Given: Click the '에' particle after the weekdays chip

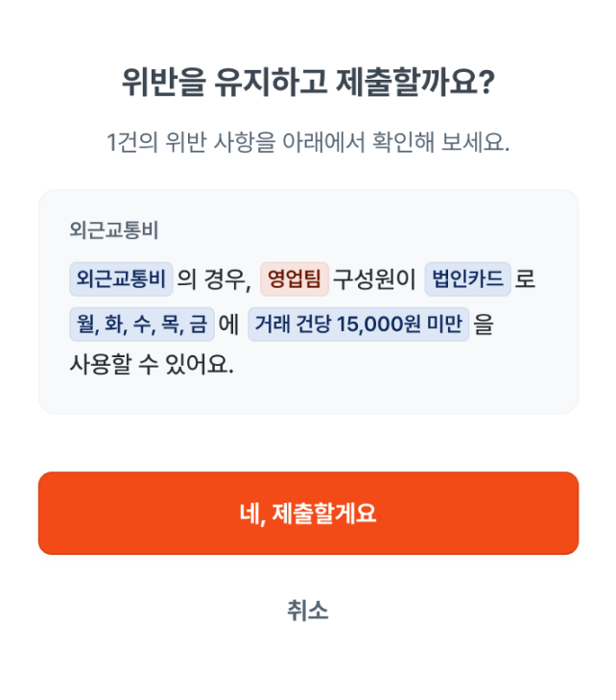Looking at the screenshot, I should pyautogui.click(x=228, y=324).
